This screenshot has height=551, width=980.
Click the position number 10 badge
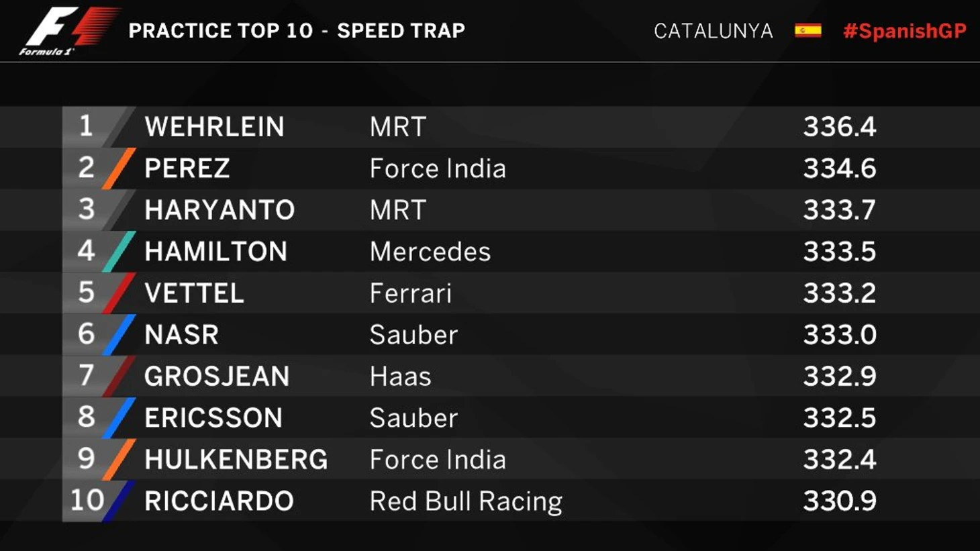coord(87,501)
